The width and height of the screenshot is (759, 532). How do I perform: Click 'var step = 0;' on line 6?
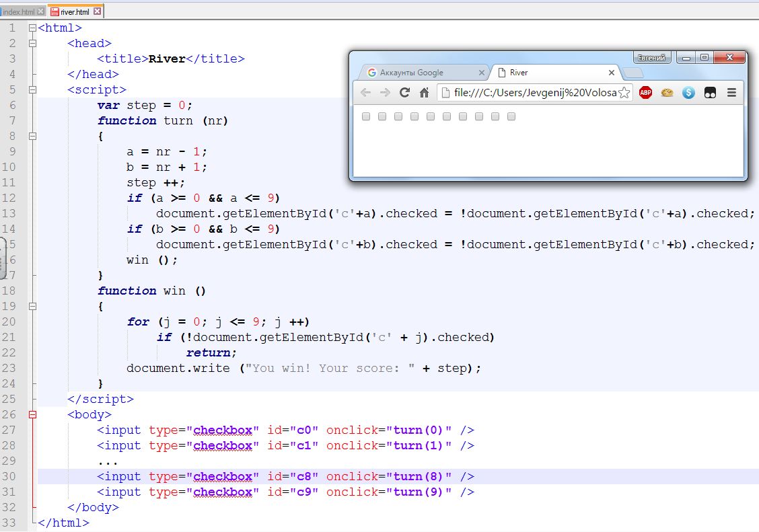tap(145, 106)
